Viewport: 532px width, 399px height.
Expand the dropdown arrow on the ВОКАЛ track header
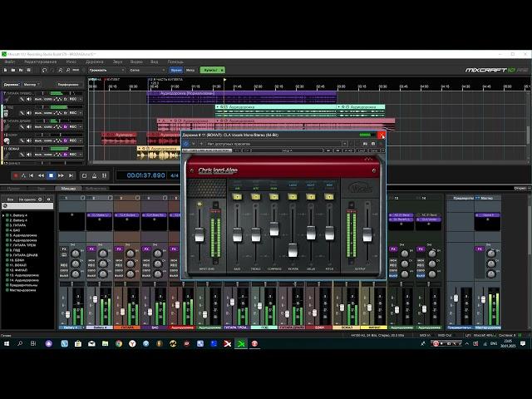[81, 155]
